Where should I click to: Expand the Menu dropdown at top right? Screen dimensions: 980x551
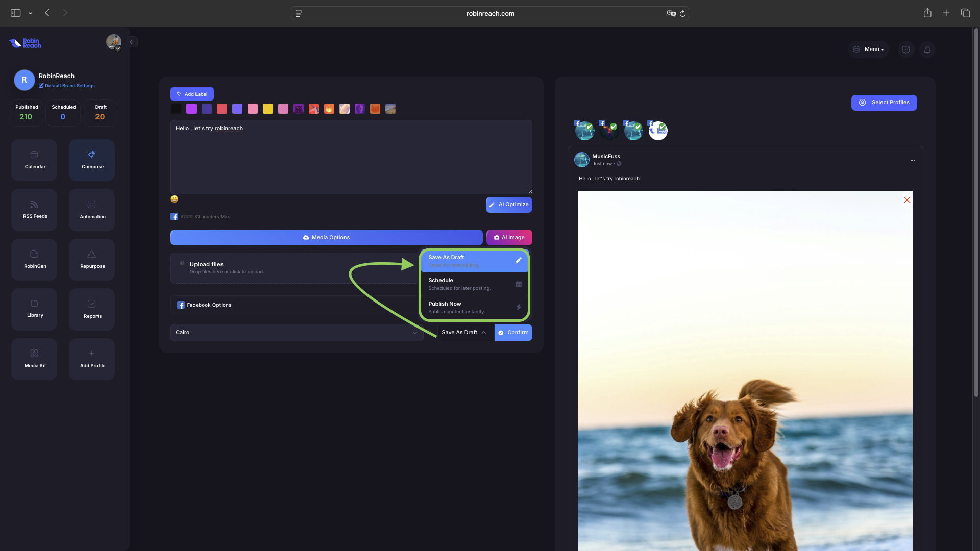(x=869, y=49)
